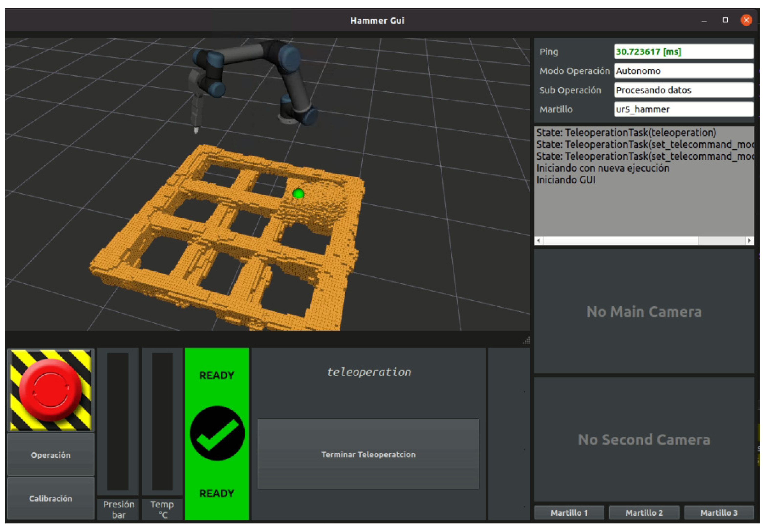
Task: Switch to Martillo 1
Action: [569, 513]
